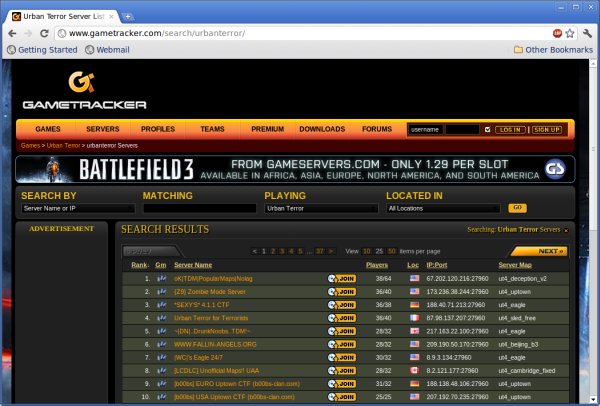The height and width of the screenshot is (406, 600).
Task: Click game icon for SEXY'S 4.1.1 CTF row
Action: coord(161,305)
